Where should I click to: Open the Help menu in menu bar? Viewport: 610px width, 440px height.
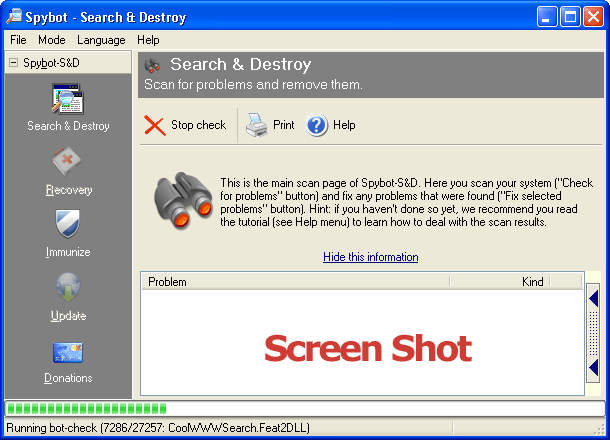(148, 40)
